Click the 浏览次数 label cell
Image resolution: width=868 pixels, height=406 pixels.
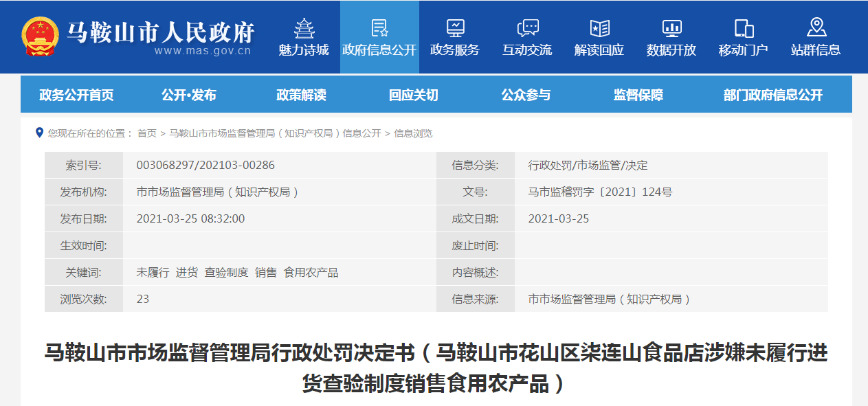pyautogui.click(x=84, y=300)
